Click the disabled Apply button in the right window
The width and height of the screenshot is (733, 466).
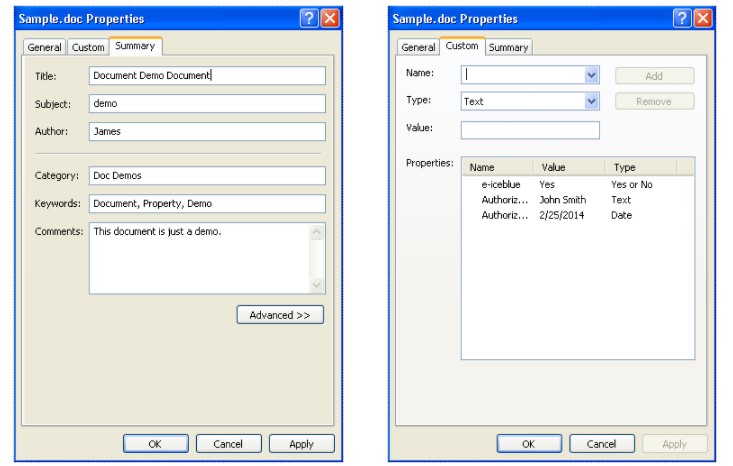[x=675, y=444]
